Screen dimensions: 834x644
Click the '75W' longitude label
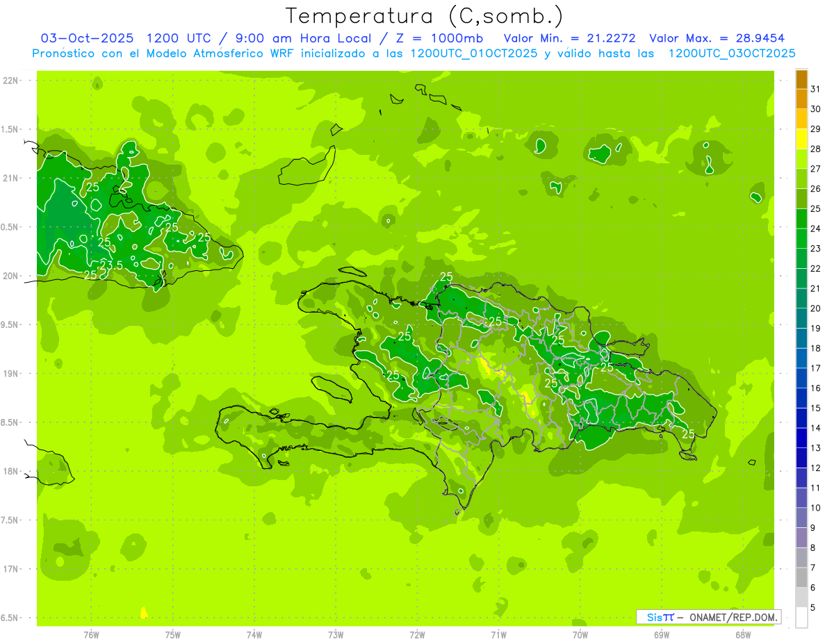coord(172,634)
